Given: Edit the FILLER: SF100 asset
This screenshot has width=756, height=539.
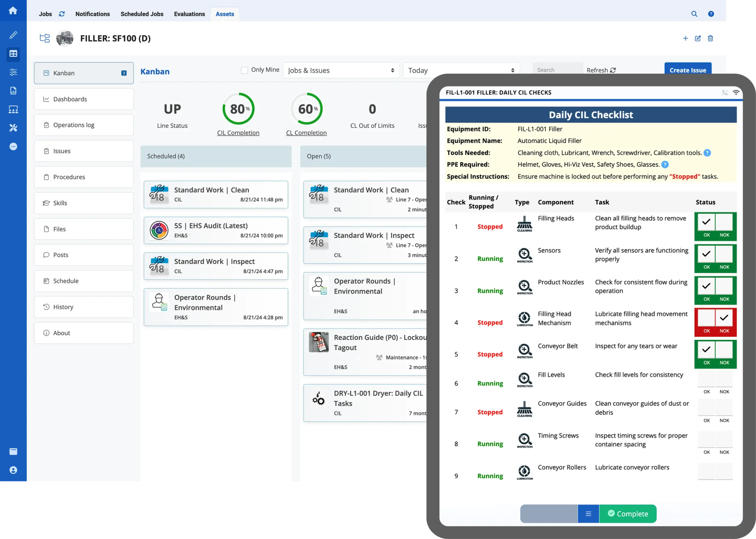Looking at the screenshot, I should point(698,38).
